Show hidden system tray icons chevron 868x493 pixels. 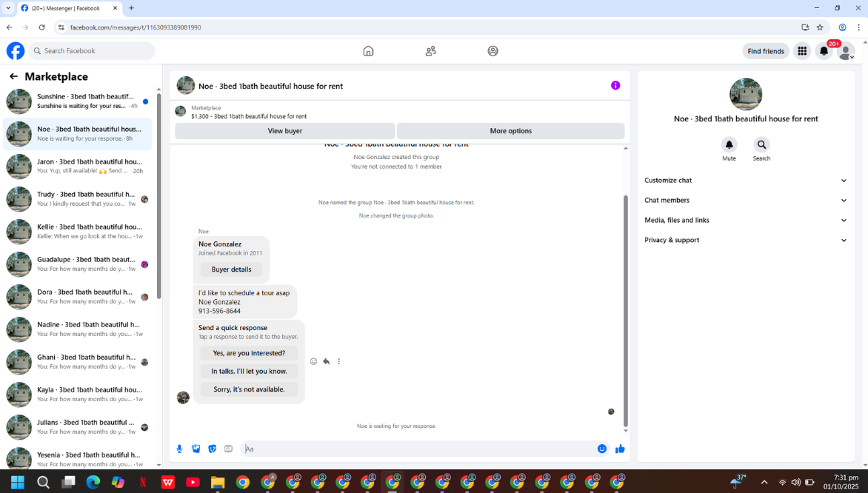[x=764, y=482]
